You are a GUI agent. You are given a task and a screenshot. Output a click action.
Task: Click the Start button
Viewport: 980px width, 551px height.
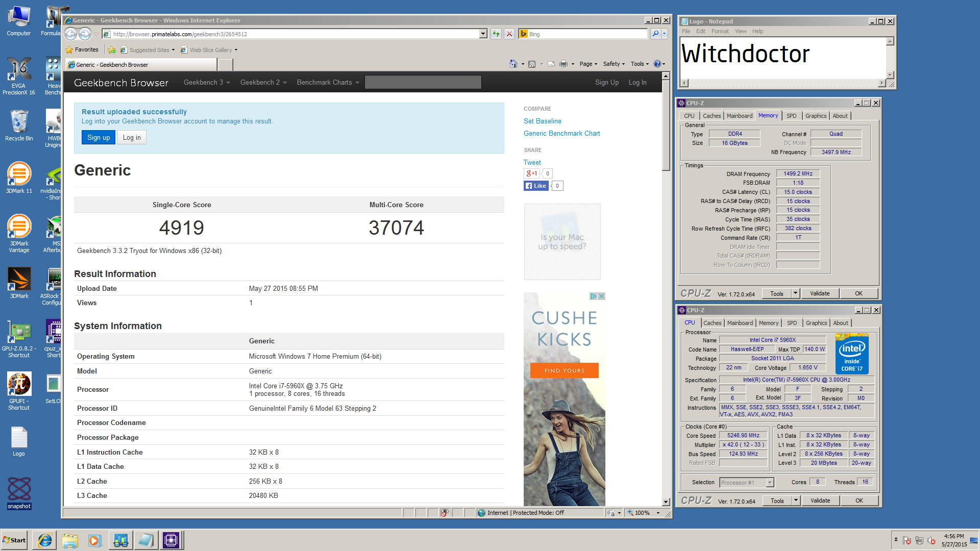[14, 540]
